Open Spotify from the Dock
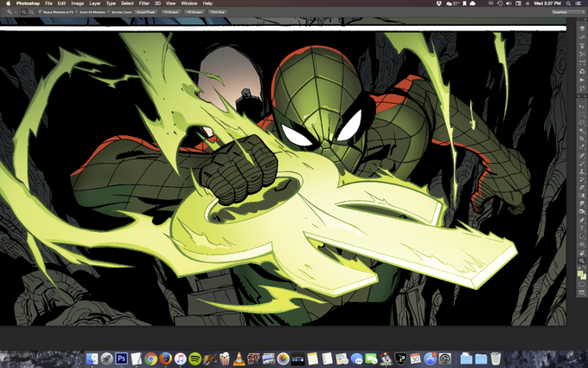The width and height of the screenshot is (588, 368). point(195,358)
